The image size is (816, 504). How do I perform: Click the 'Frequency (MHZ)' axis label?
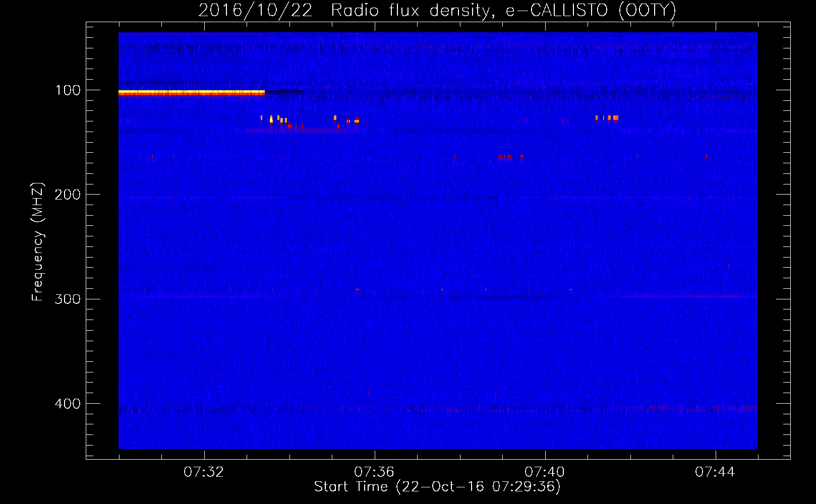[x=38, y=242]
